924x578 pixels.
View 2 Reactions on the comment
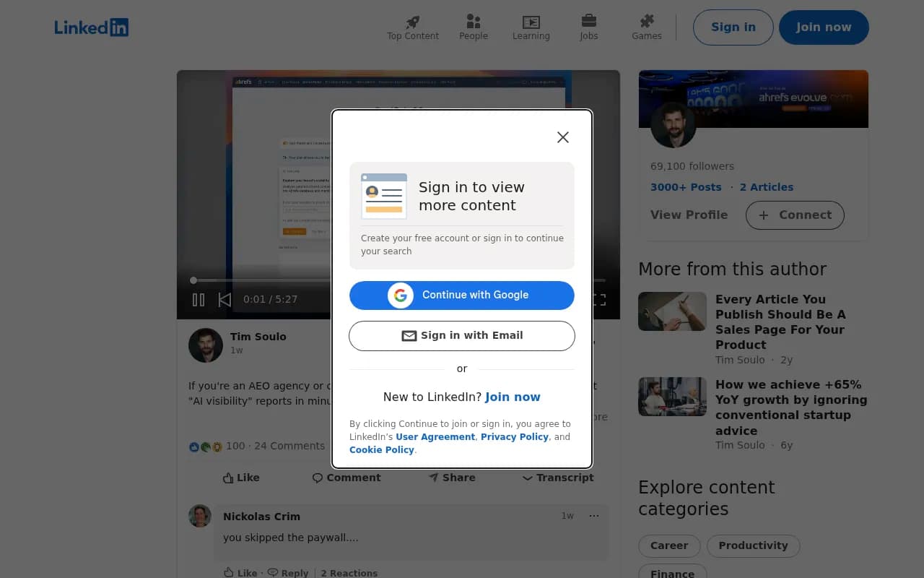tap(349, 573)
